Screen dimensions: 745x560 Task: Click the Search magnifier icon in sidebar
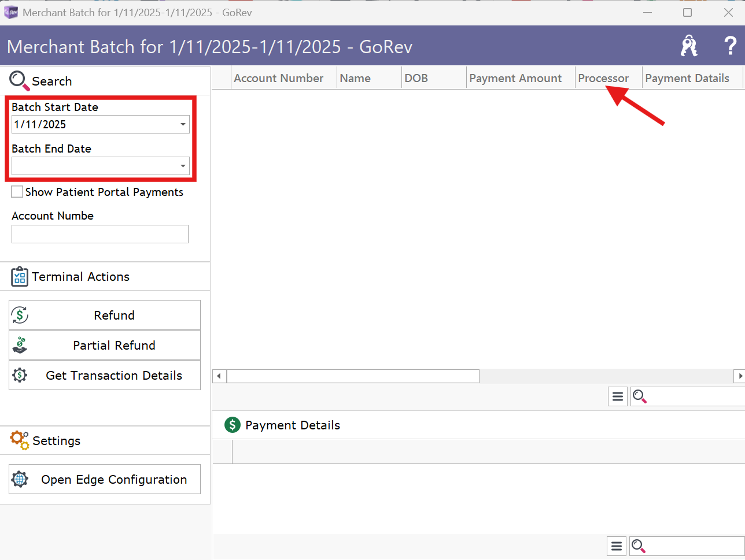[19, 81]
